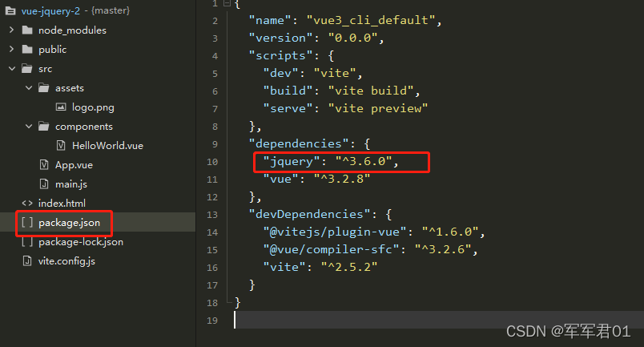The height and width of the screenshot is (347, 644).
Task: Open vite.config.js from the tree
Action: (66, 261)
